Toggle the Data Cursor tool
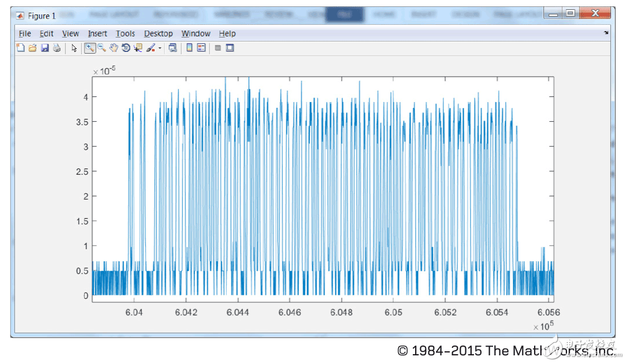Viewport: 627px width, 364px height. (x=138, y=48)
